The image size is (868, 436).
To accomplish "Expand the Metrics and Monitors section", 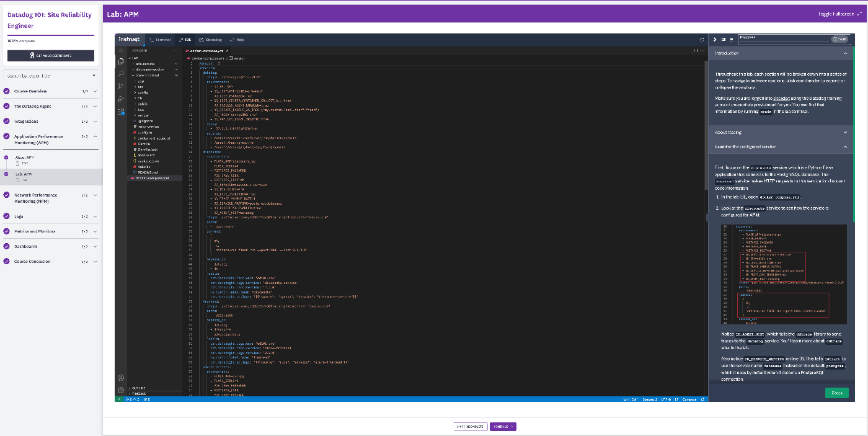I will (x=51, y=231).
